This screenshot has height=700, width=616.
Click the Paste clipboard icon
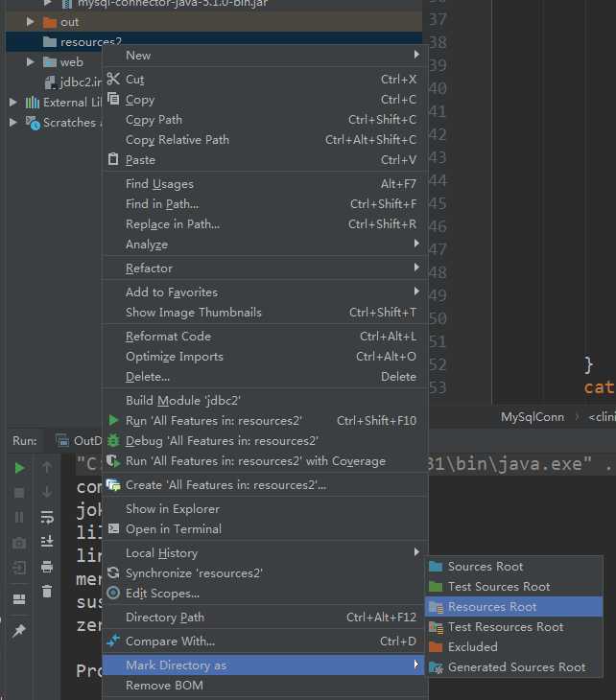113,159
